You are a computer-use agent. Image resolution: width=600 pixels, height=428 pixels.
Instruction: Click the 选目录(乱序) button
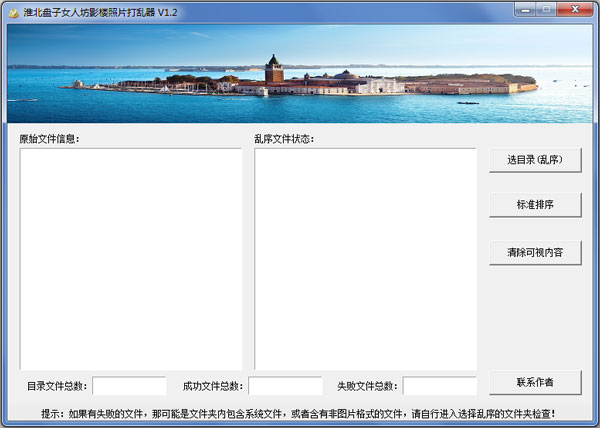535,160
